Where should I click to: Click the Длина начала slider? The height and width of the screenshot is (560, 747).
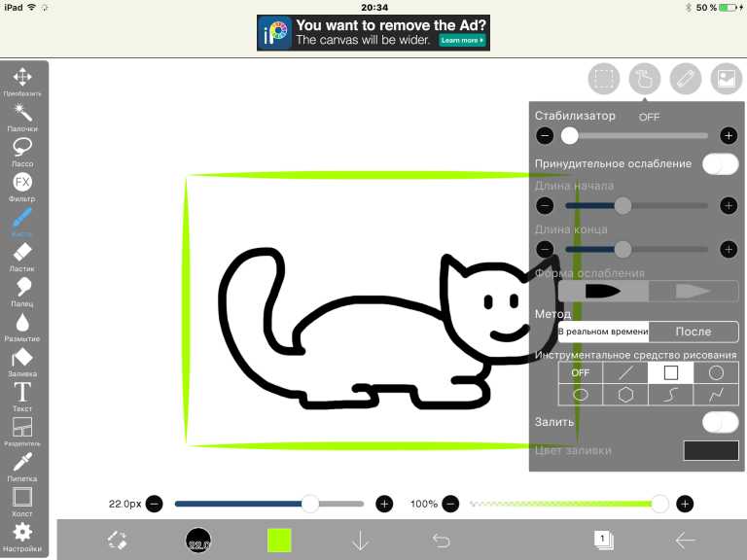click(x=636, y=206)
